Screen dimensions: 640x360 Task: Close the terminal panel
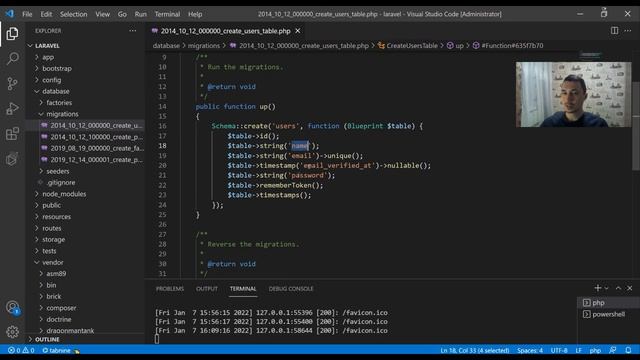630,289
